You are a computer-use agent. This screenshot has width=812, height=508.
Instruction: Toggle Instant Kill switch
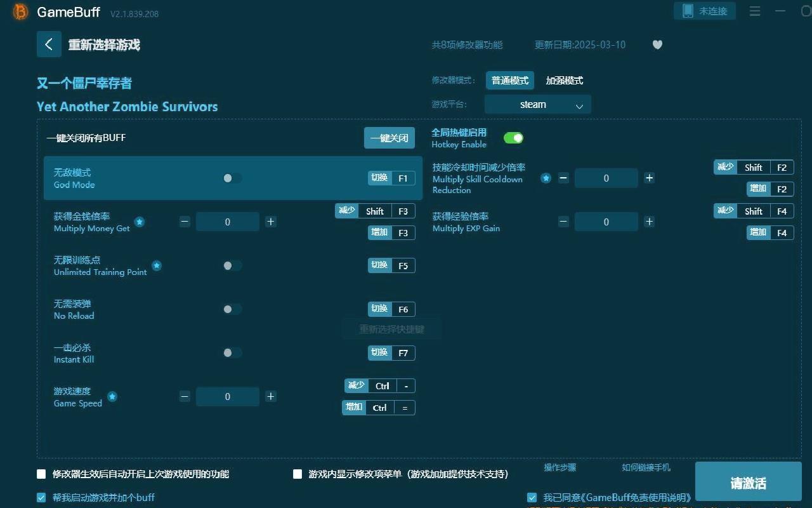tap(232, 352)
